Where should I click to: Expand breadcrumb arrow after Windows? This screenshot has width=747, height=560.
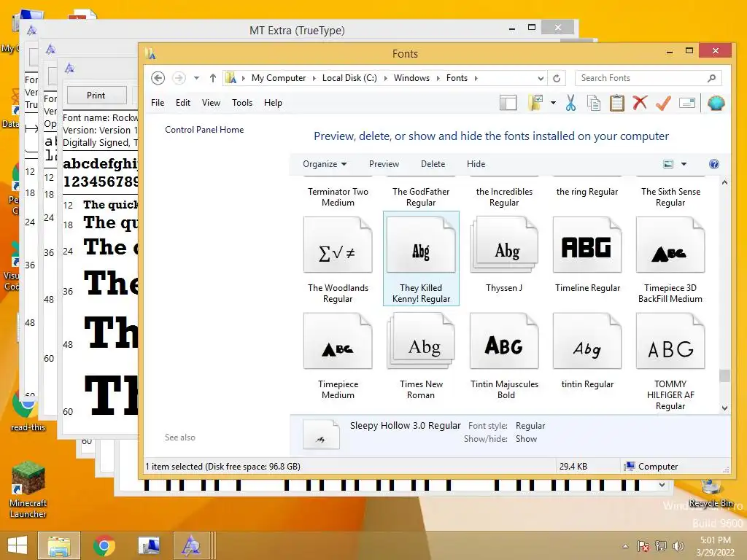tap(438, 78)
